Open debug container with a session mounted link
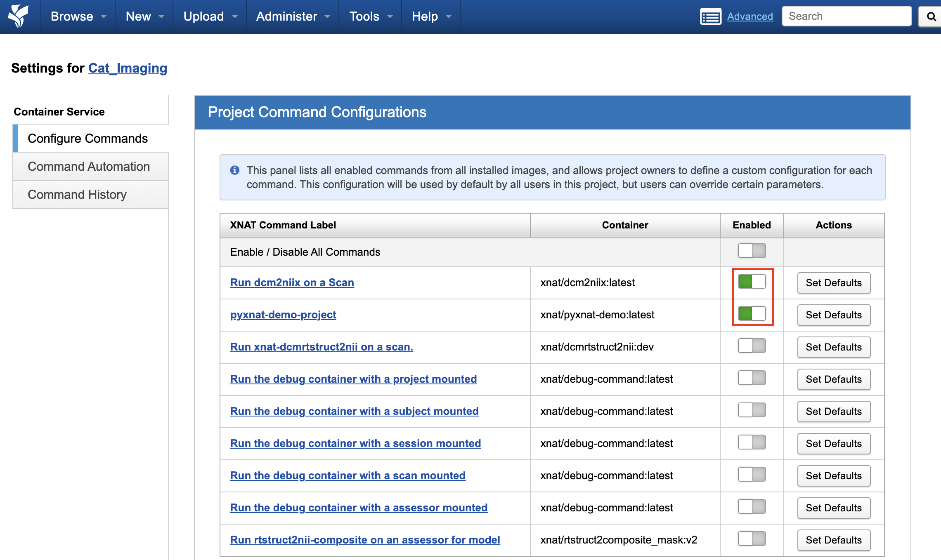 (x=355, y=443)
